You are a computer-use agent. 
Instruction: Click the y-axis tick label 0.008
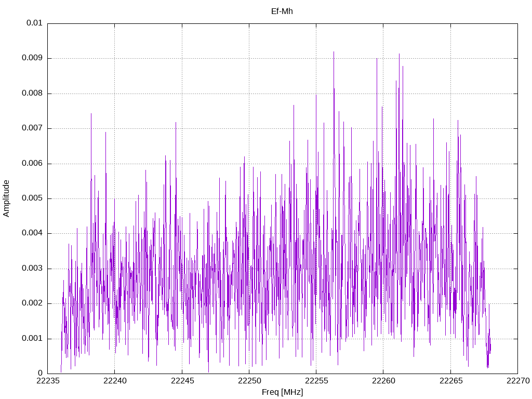click(33, 94)
